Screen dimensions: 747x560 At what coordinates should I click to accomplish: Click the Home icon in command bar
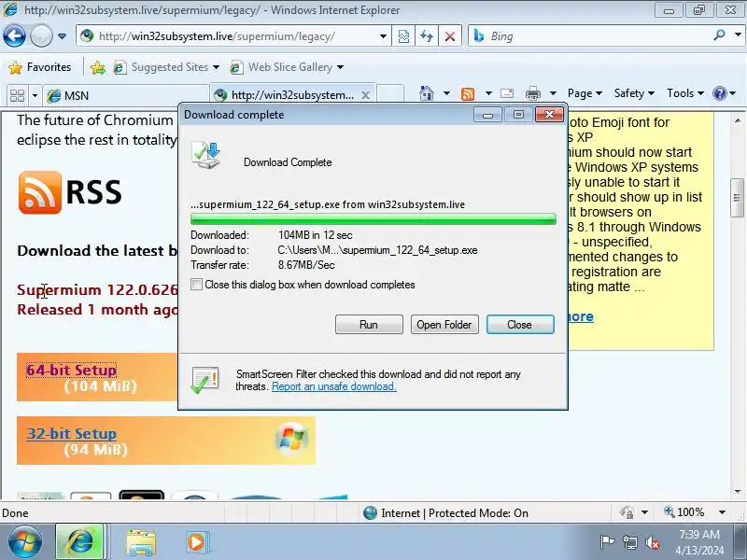tap(427, 92)
